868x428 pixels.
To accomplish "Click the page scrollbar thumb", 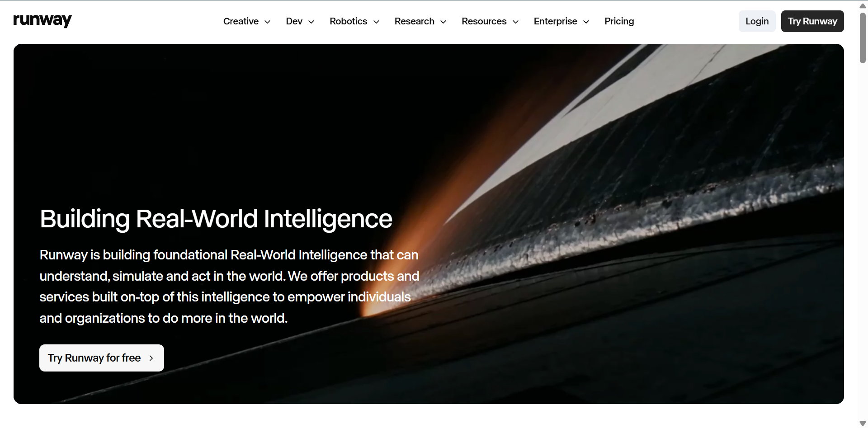I will [863, 38].
